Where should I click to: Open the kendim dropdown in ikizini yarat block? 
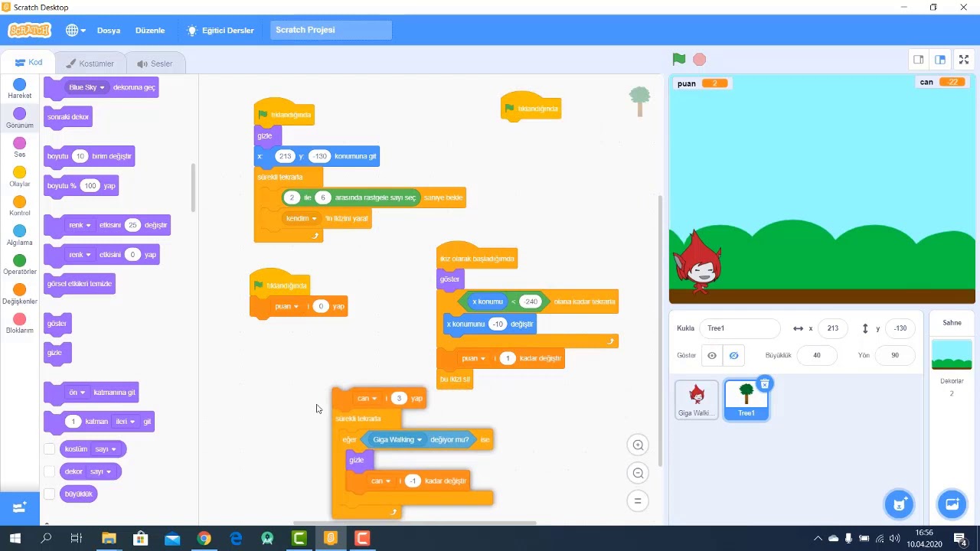coord(301,218)
